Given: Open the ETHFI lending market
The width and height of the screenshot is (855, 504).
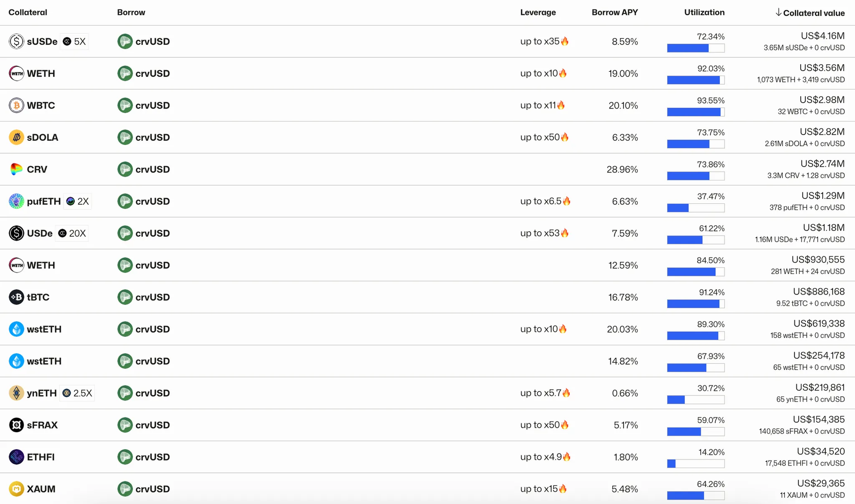Looking at the screenshot, I should pyautogui.click(x=427, y=457).
